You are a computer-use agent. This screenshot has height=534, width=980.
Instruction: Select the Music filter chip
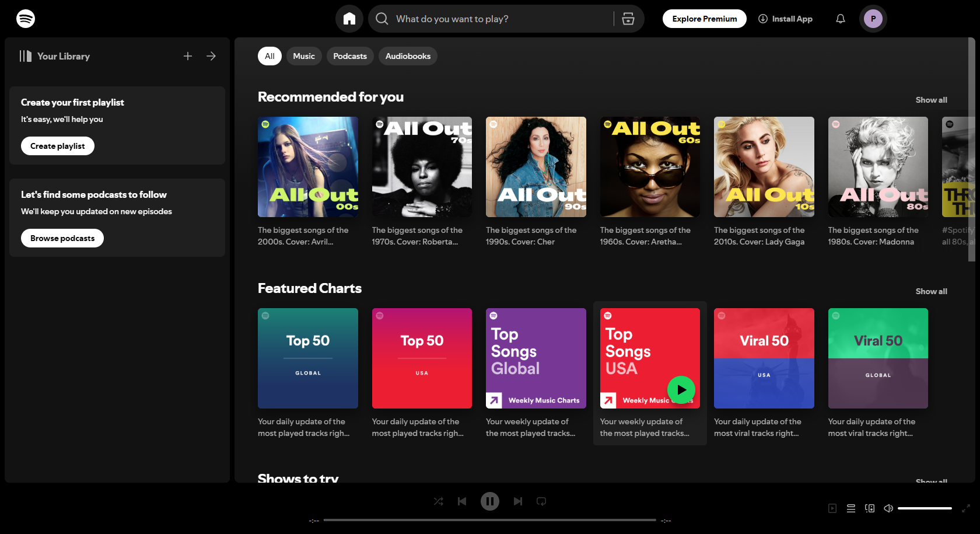pyautogui.click(x=304, y=56)
